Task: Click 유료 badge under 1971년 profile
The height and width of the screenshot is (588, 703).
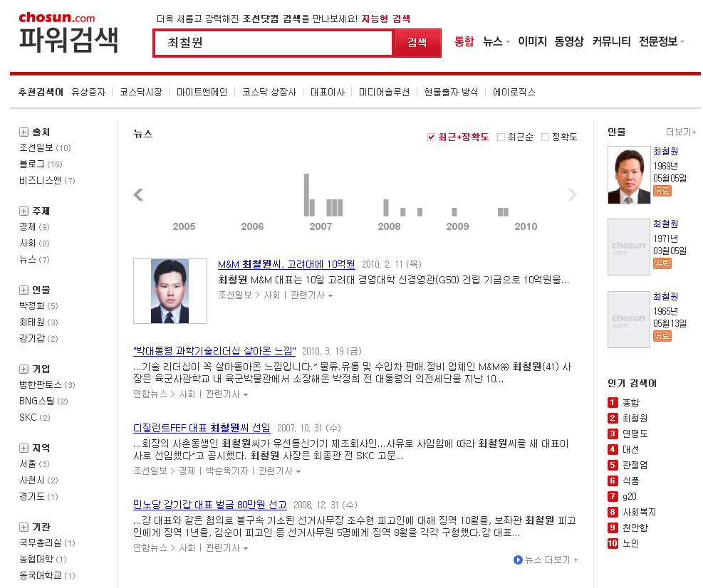Action: [x=662, y=263]
